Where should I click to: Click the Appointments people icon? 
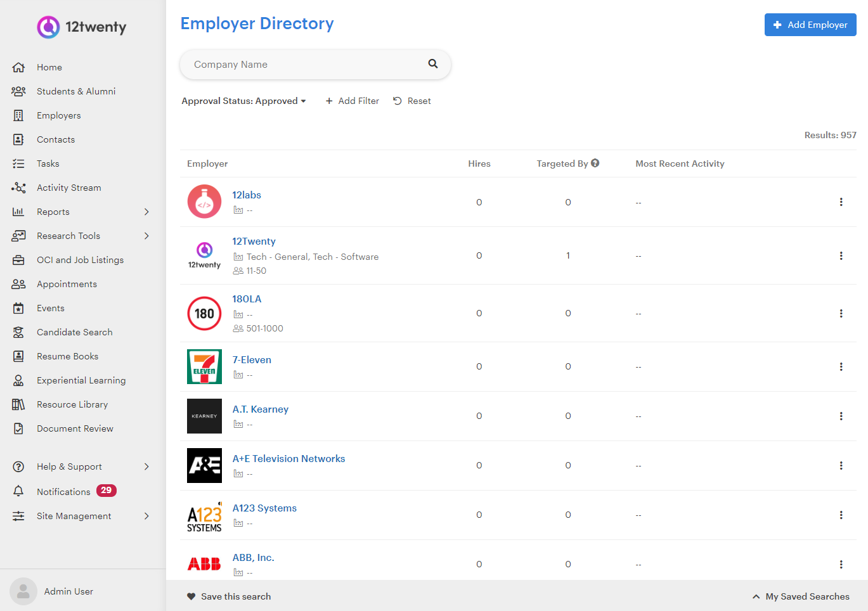pyautogui.click(x=18, y=284)
